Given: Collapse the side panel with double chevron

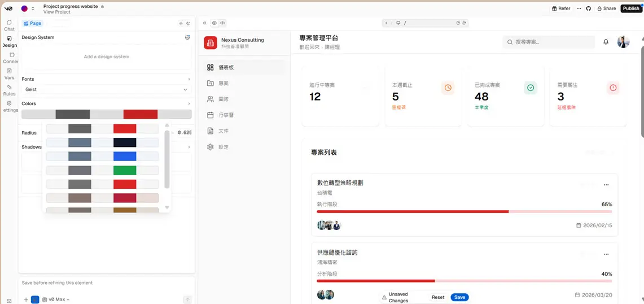Looking at the screenshot, I should (x=204, y=23).
